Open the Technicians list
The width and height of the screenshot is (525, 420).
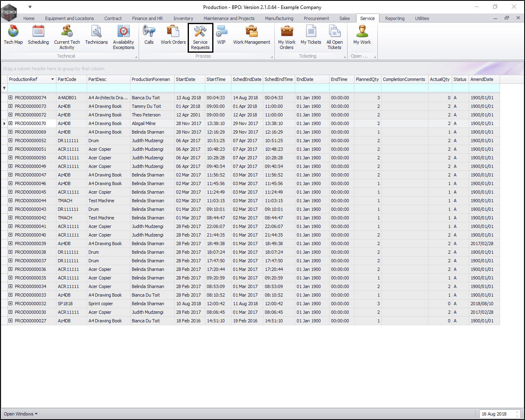[x=96, y=35]
